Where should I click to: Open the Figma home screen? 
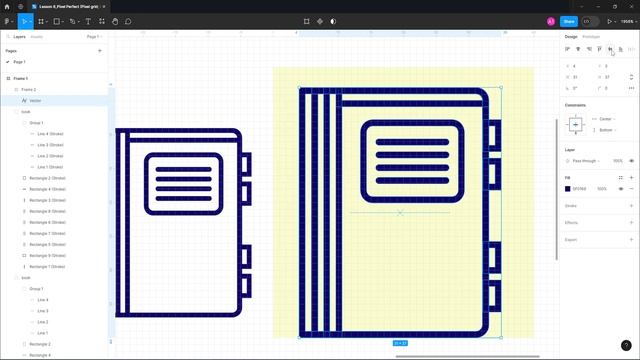pyautogui.click(x=7, y=7)
